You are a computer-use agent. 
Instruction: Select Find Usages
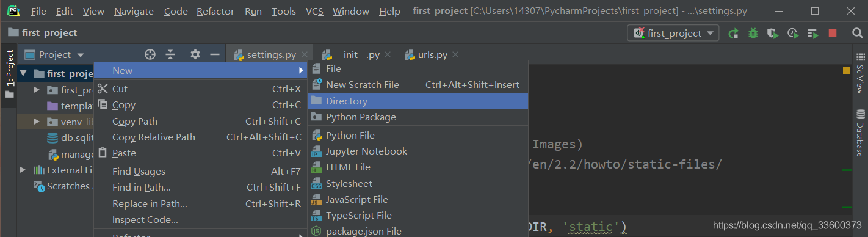[x=201, y=171]
